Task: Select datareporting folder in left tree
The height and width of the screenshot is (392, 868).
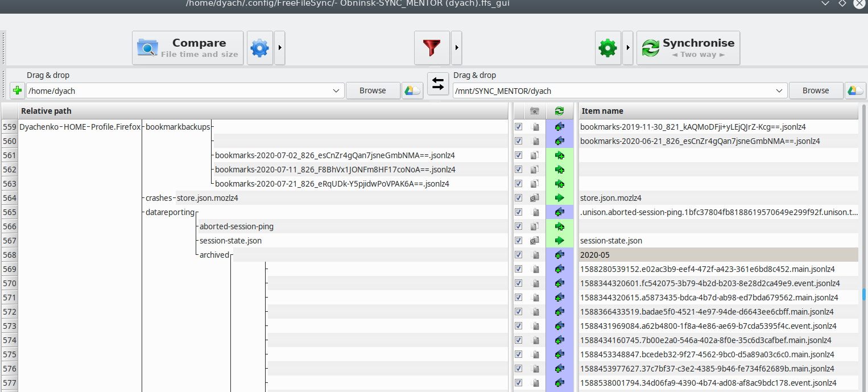Action: [170, 212]
